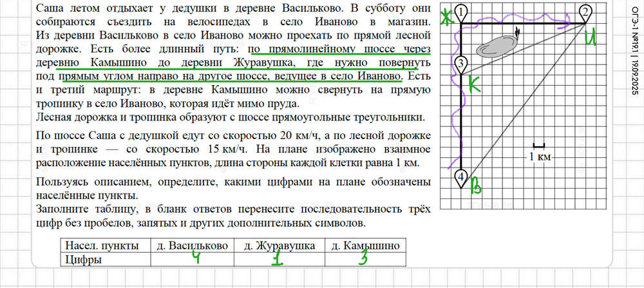Click the green handwritten letter К
This screenshot has width=644, height=288.
pyautogui.click(x=475, y=85)
